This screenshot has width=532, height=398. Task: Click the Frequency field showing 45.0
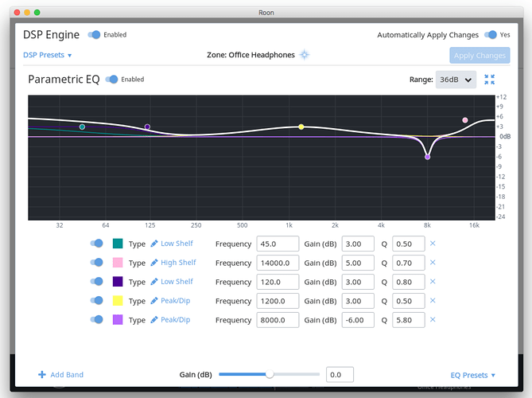coord(278,244)
